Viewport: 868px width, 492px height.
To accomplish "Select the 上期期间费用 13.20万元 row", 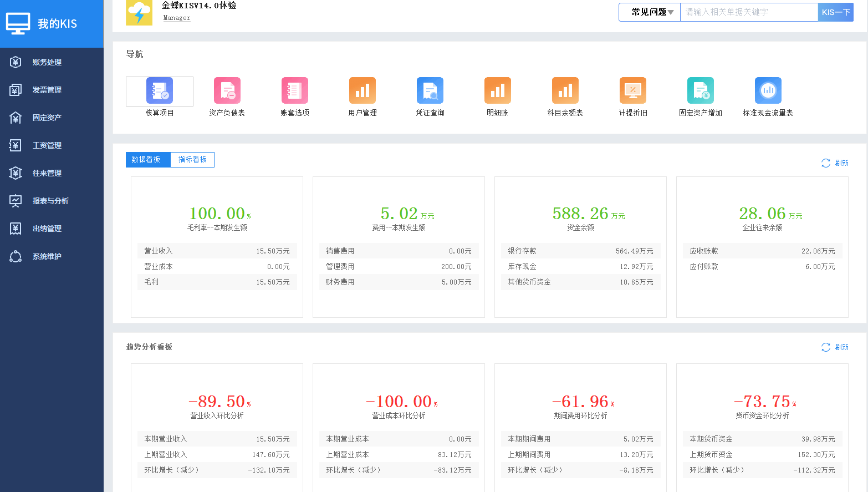I will [x=580, y=455].
